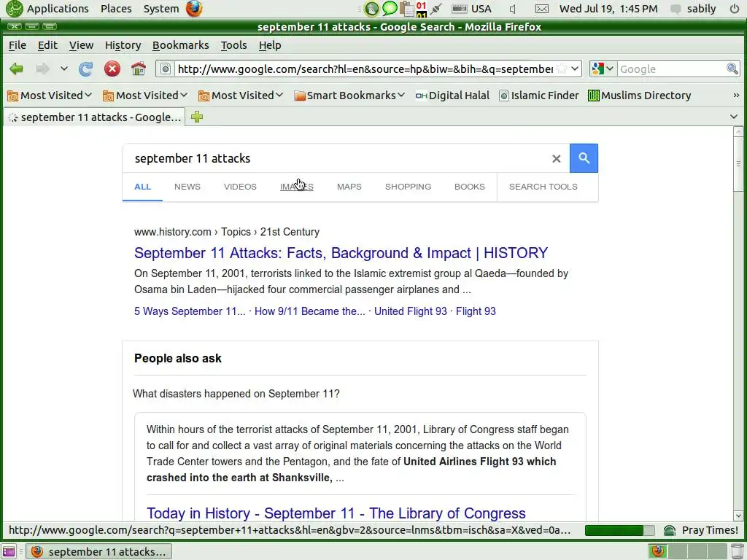Click the scrollbar down arrow
The width and height of the screenshot is (747, 560).
[738, 516]
